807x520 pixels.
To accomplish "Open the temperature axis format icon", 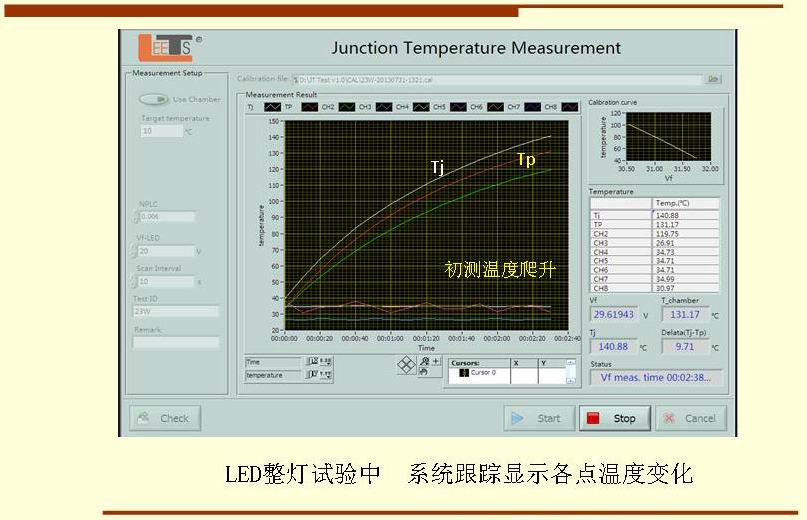I will point(326,375).
